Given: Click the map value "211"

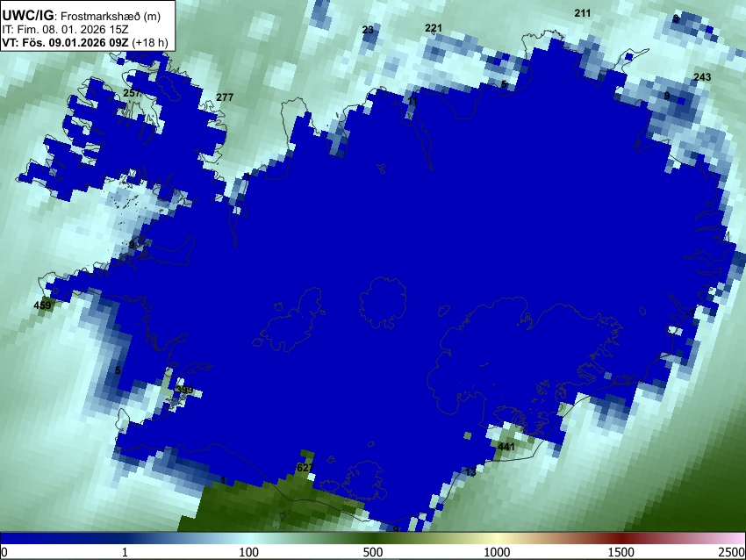Looking at the screenshot, I should tap(583, 13).
